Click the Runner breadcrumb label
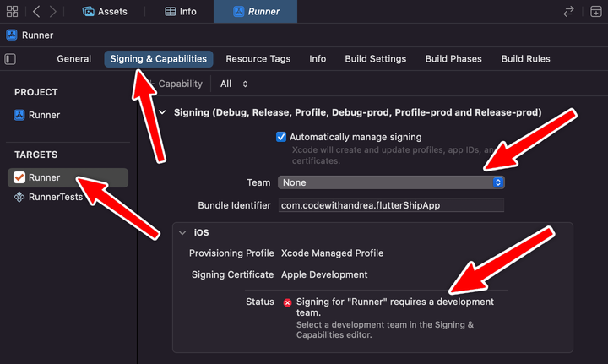This screenshot has height=364, width=608. pyautogui.click(x=38, y=35)
